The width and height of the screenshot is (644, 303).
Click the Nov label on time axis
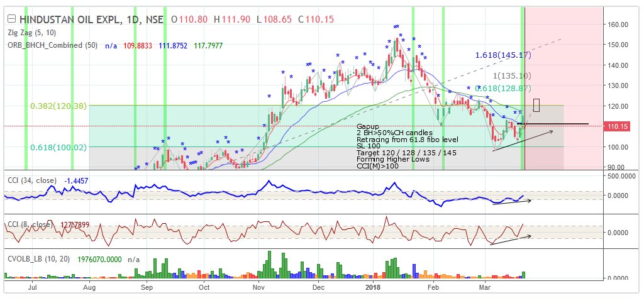pos(258,287)
